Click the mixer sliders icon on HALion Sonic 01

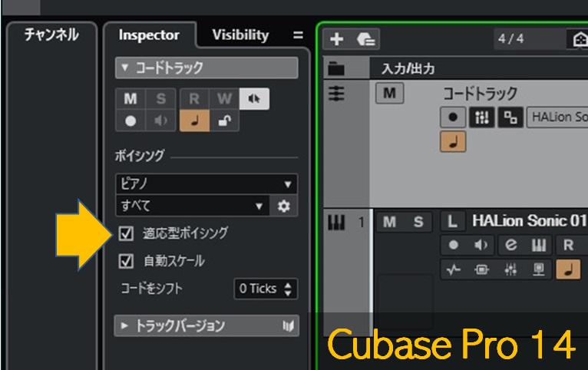click(510, 269)
